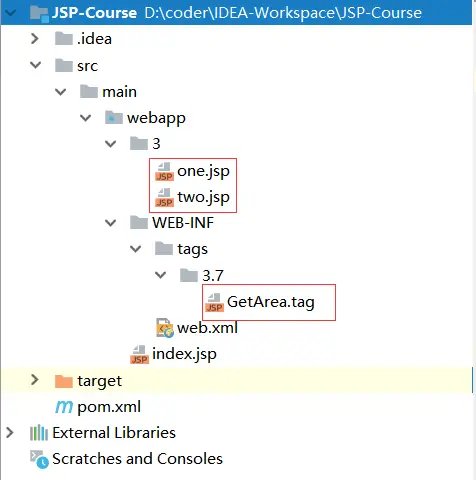Select Scratches and Consoles label

[x=137, y=459]
